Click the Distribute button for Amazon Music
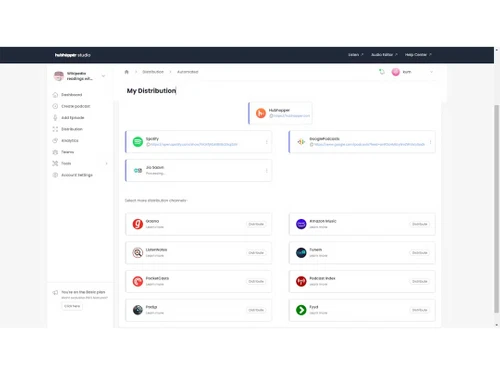The width and height of the screenshot is (500, 375). click(420, 224)
